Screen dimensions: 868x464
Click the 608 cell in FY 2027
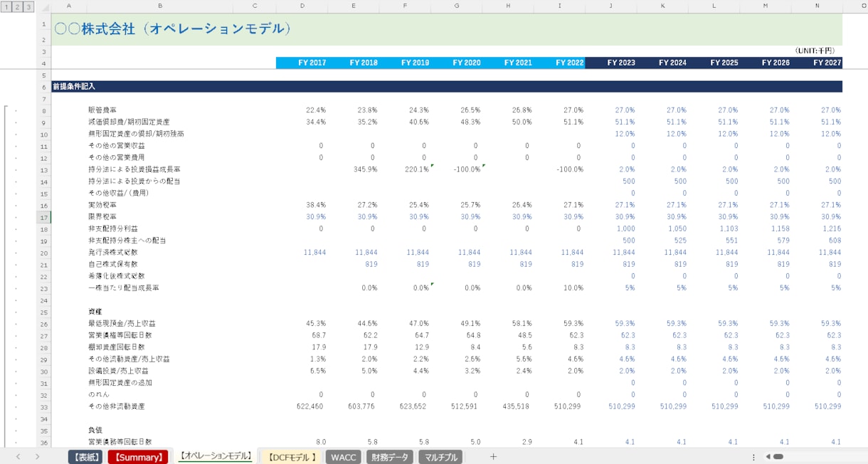(834, 241)
